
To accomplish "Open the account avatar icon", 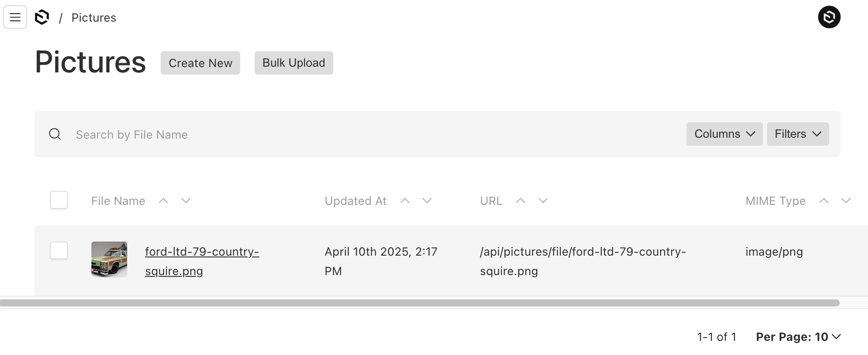I will [x=829, y=17].
